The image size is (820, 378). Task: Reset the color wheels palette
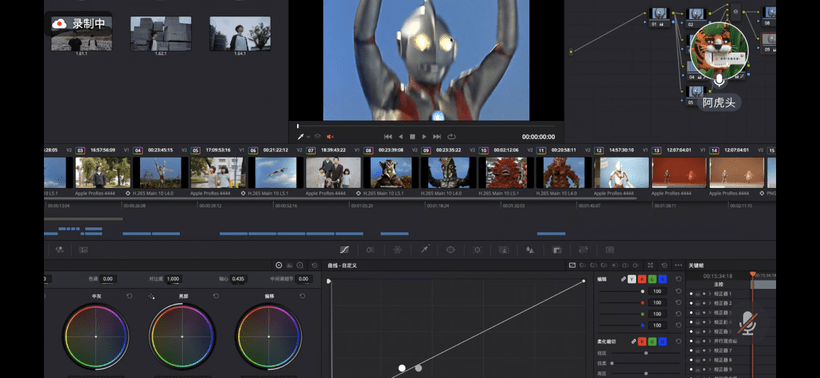[314, 266]
